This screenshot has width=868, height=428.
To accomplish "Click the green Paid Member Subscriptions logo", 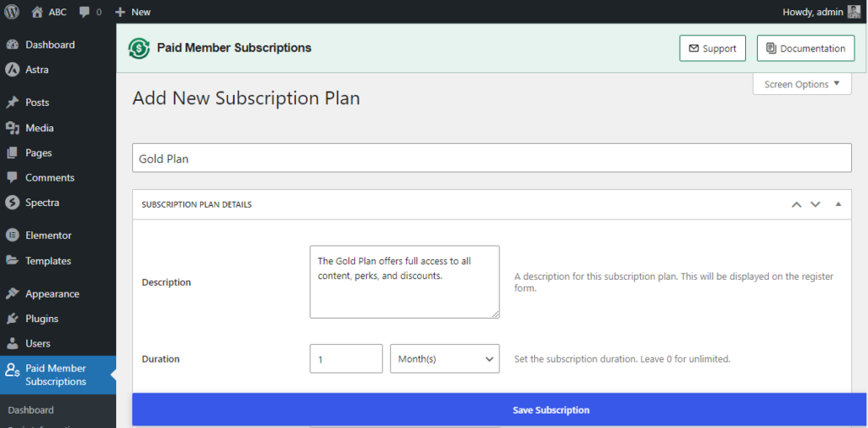I will tap(139, 48).
